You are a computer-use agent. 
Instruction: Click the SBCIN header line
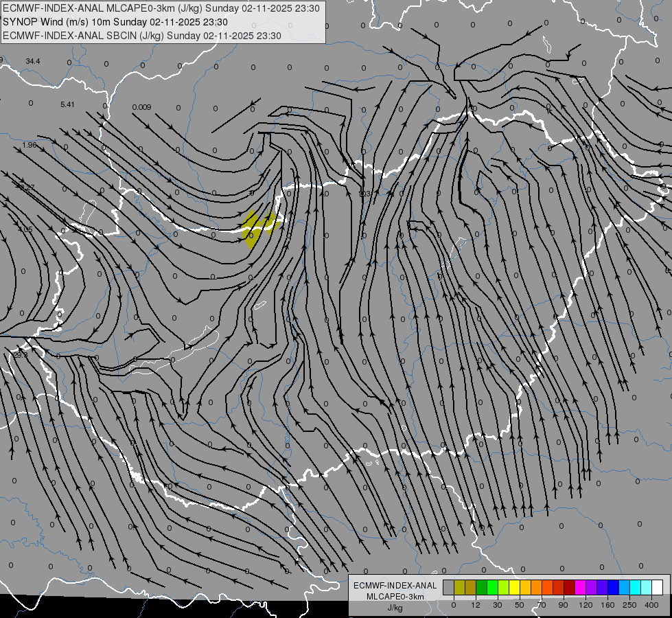(x=142, y=36)
